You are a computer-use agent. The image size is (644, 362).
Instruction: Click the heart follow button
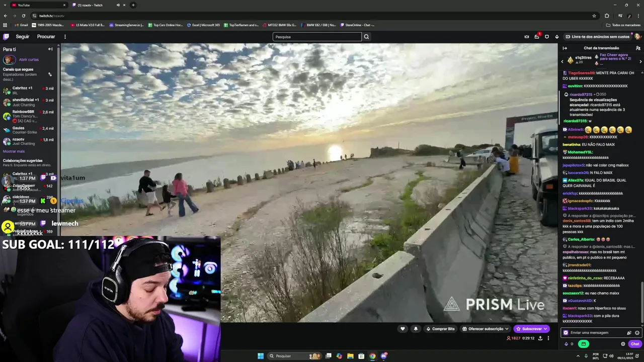403,329
